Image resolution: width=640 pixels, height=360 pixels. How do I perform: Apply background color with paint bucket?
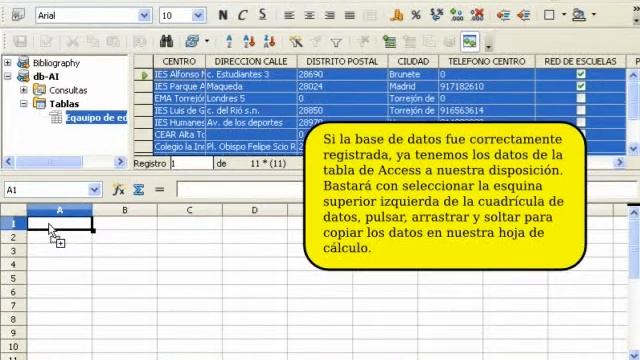[x=579, y=16]
